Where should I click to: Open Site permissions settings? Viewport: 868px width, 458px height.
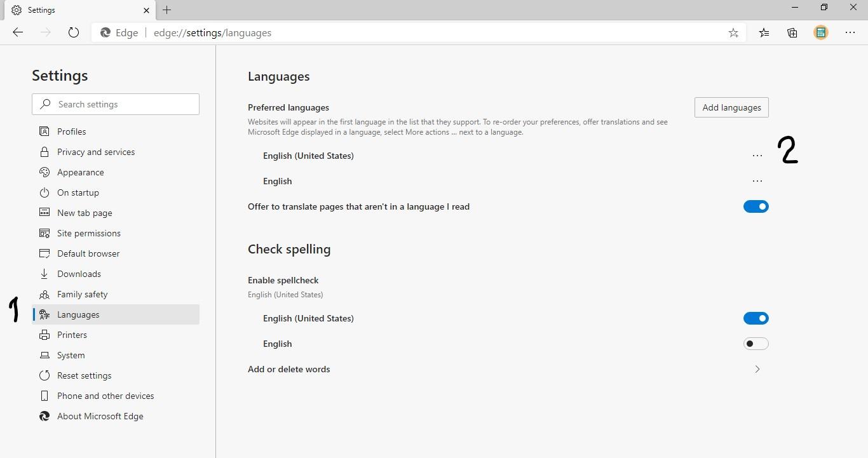point(116,233)
